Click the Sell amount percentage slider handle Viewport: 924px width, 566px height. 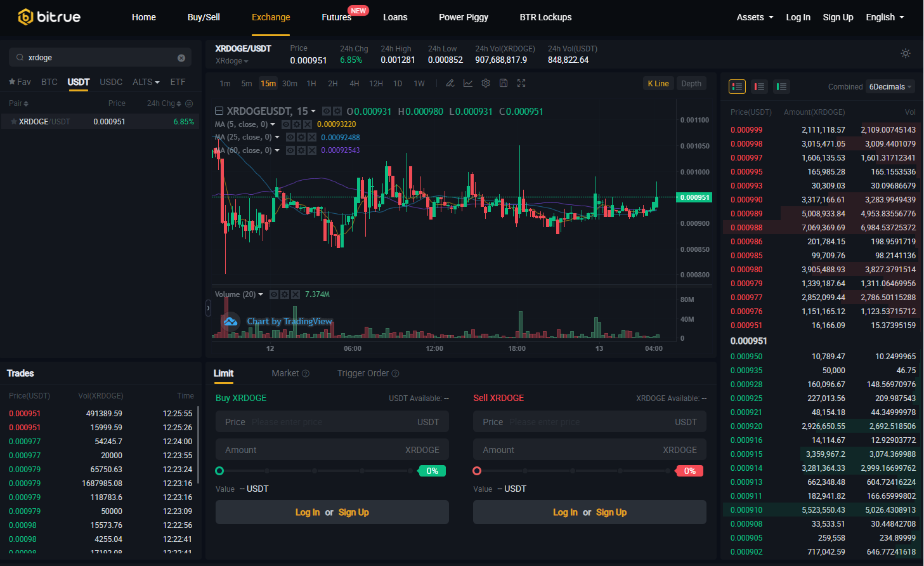tap(477, 471)
